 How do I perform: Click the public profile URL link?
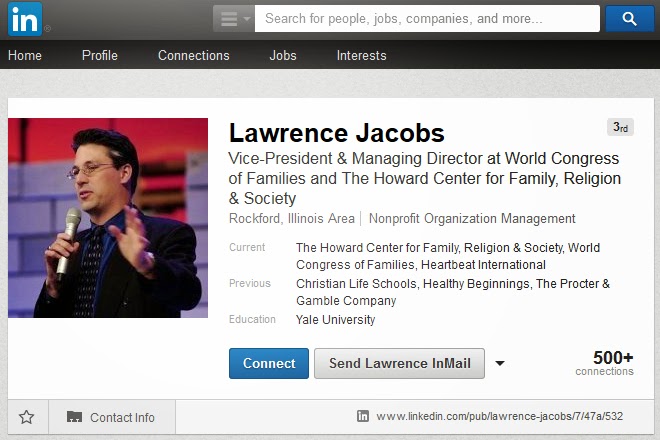[499, 416]
